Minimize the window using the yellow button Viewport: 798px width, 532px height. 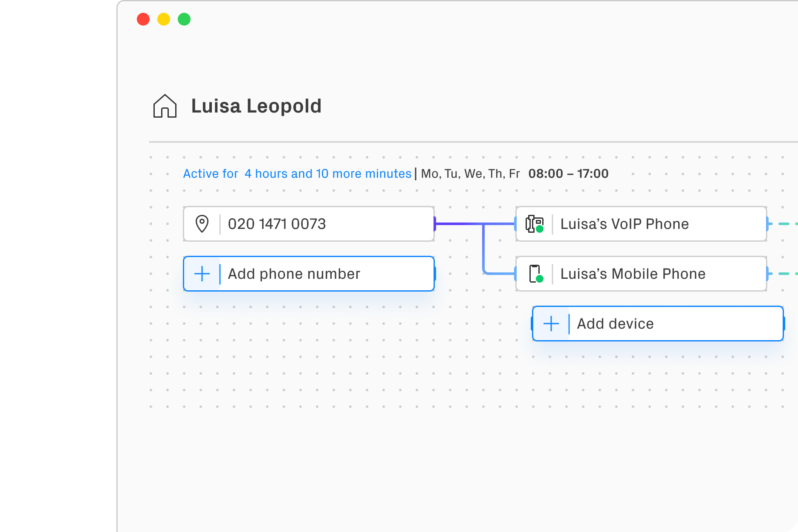(x=164, y=19)
